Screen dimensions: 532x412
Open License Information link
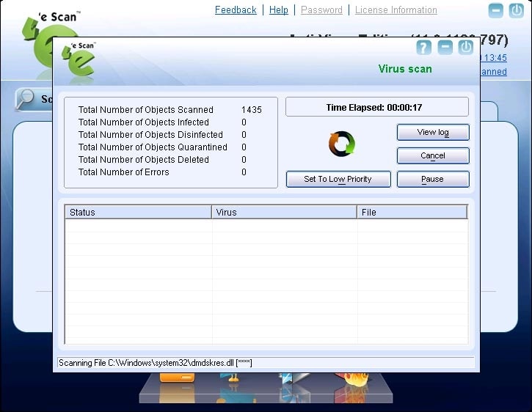coord(396,10)
